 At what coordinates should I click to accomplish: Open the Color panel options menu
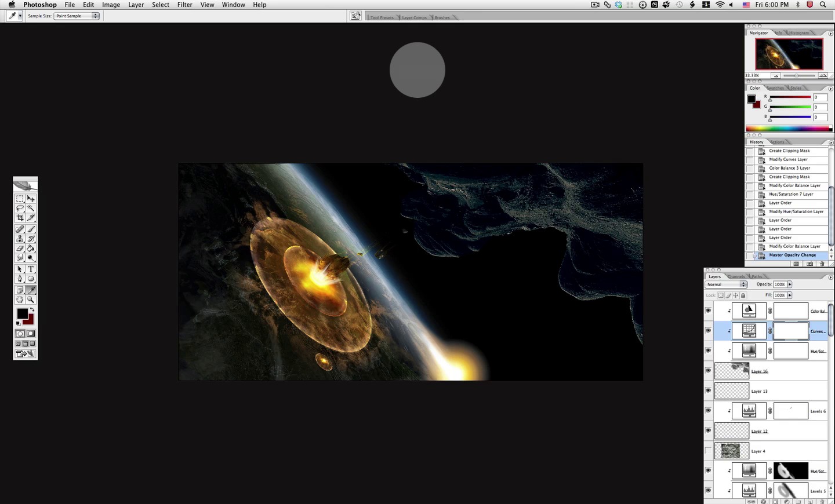(x=830, y=89)
